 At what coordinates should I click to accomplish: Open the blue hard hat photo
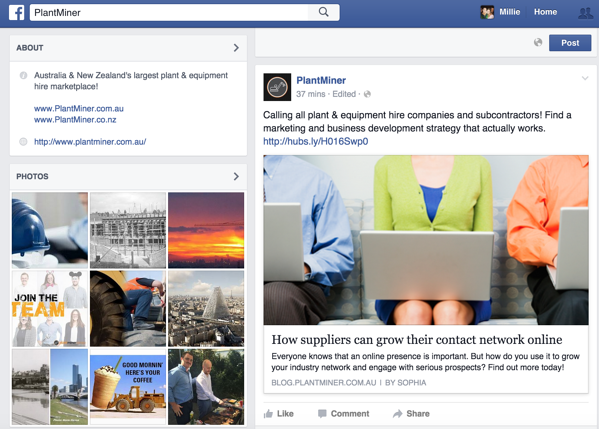[50, 230]
